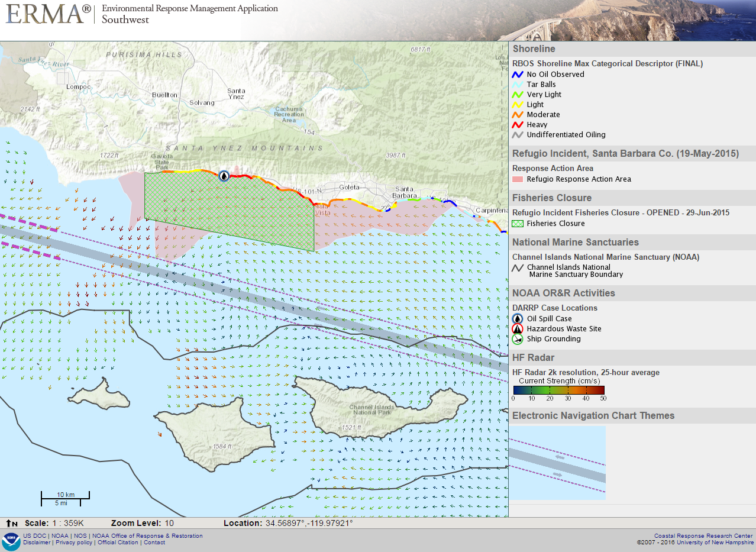This screenshot has height=552, width=756.
Task: Click the Electronic Navigation Chart Themes header
Action: click(x=632, y=415)
